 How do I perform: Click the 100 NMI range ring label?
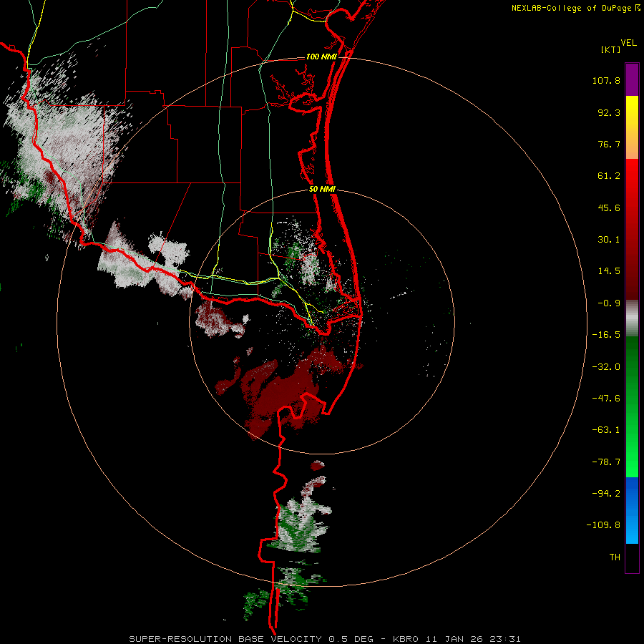(321, 57)
